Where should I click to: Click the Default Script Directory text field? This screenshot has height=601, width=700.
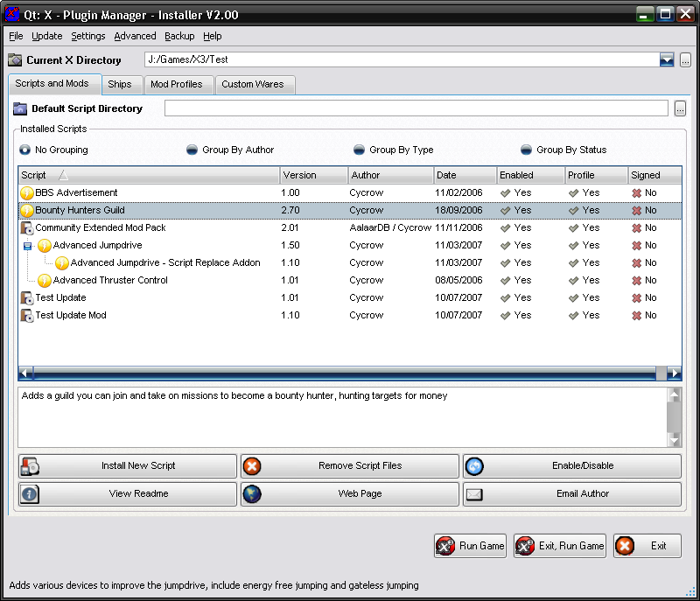pyautogui.click(x=416, y=108)
